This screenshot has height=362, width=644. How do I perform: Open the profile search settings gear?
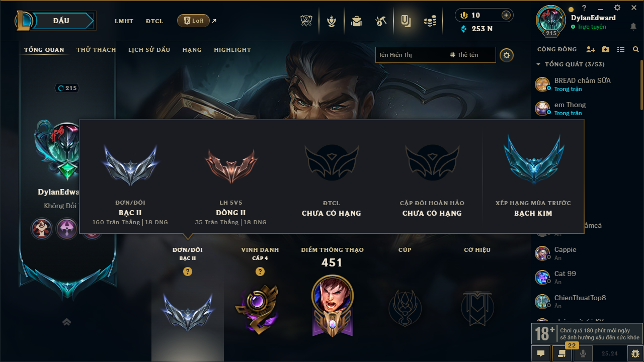[x=507, y=55]
